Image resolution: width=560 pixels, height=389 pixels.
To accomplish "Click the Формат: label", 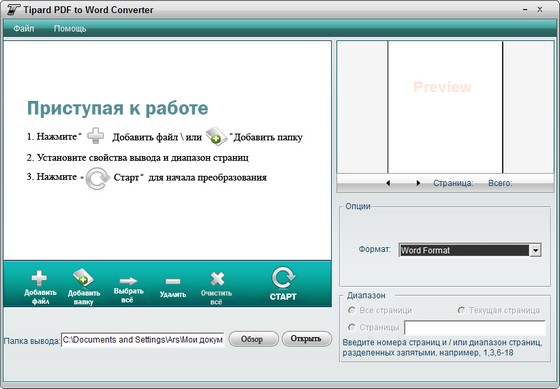I will [375, 249].
